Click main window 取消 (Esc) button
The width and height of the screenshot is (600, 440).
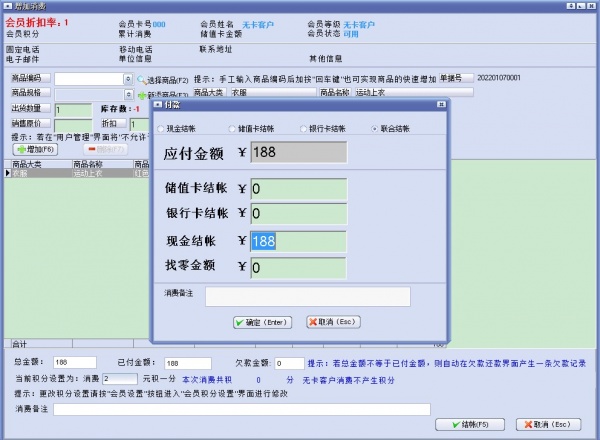(x=549, y=424)
